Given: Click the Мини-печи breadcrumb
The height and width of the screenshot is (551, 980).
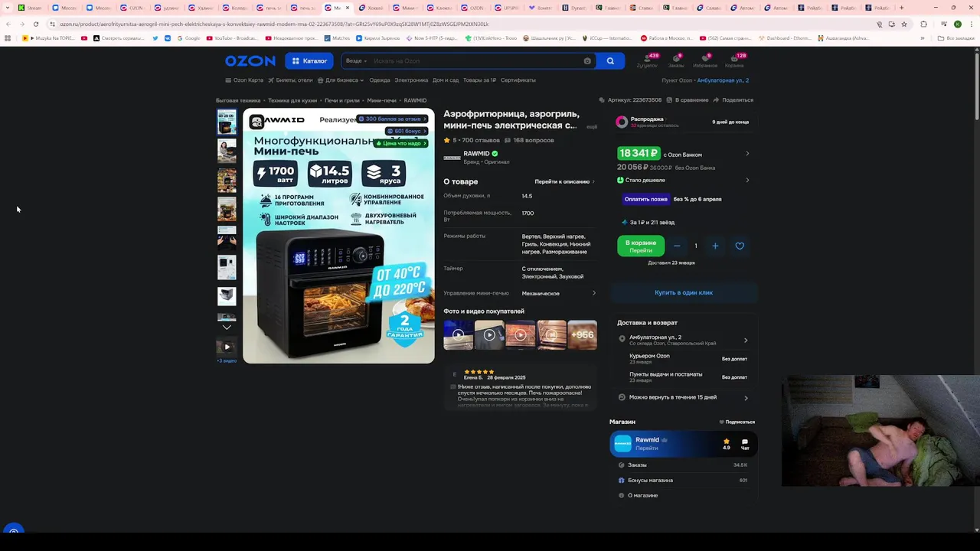Looking at the screenshot, I should pos(381,100).
